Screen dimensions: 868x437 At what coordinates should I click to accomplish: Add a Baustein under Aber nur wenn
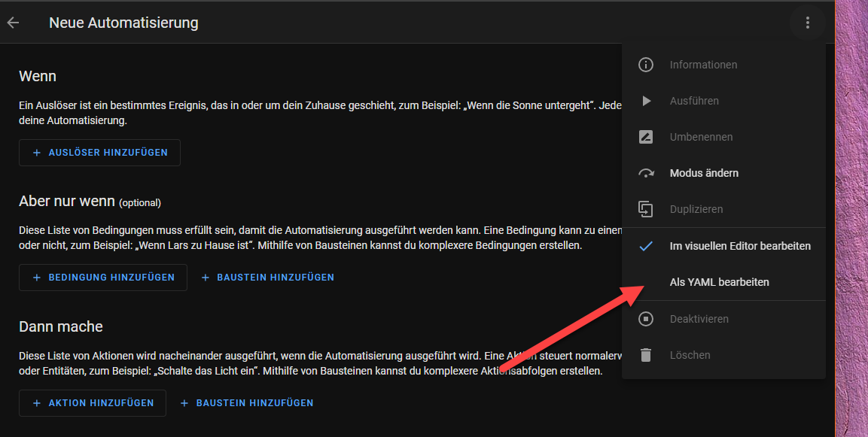coord(268,278)
